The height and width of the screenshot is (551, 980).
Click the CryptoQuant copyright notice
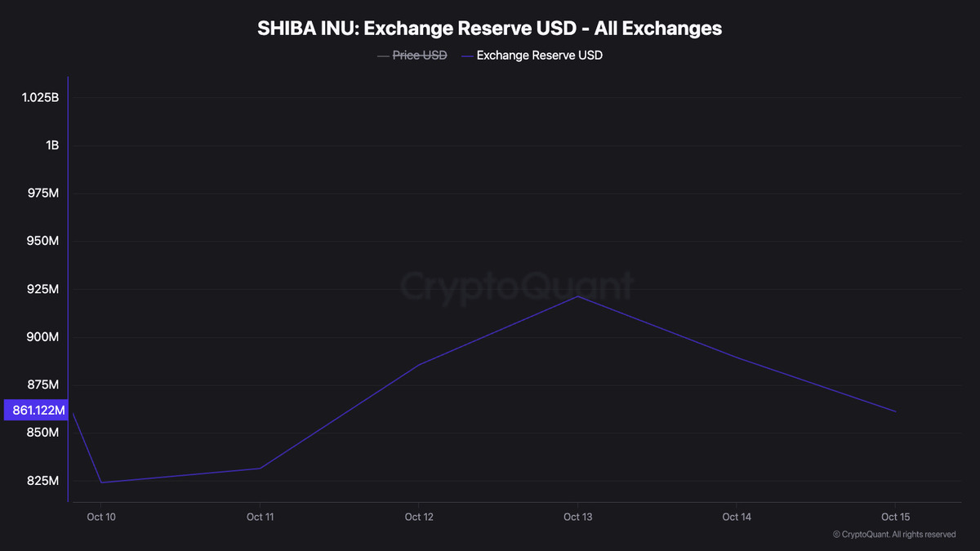tap(894, 535)
